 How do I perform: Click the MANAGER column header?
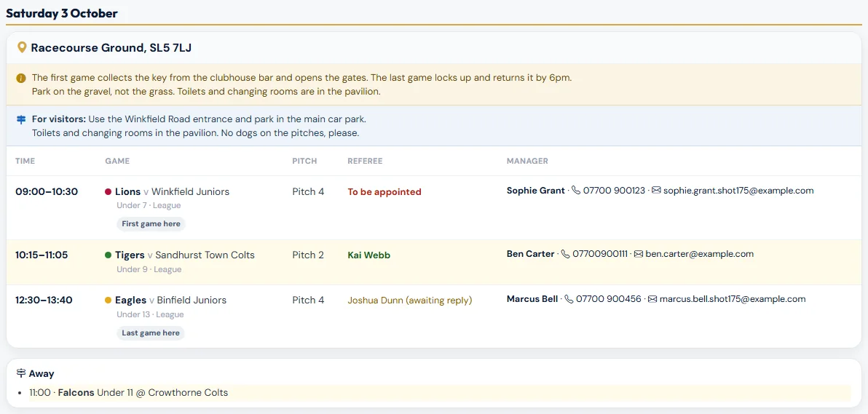pyautogui.click(x=527, y=161)
